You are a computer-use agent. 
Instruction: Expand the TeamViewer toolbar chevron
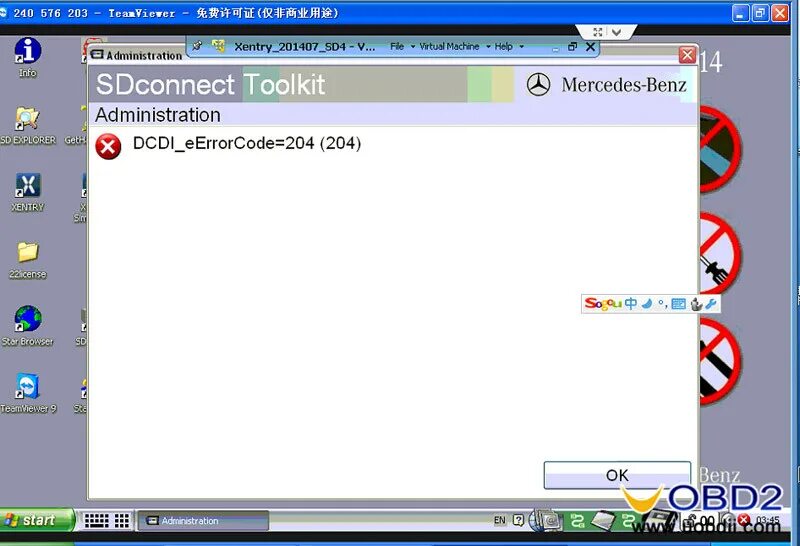(x=616, y=32)
